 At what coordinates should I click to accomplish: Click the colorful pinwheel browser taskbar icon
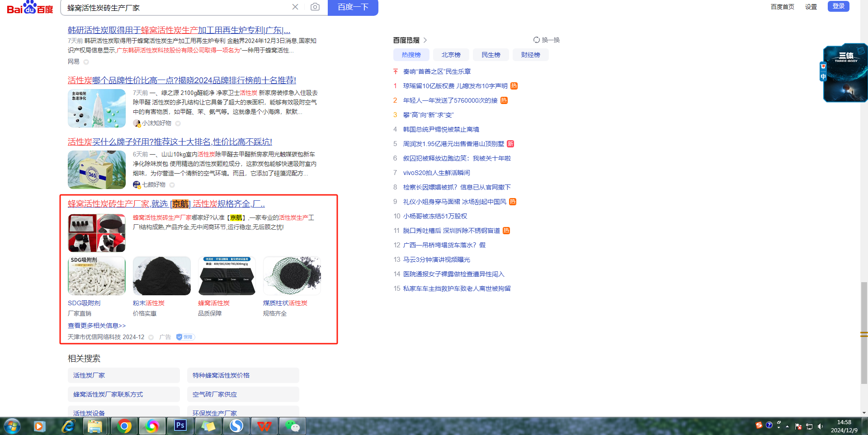152,426
